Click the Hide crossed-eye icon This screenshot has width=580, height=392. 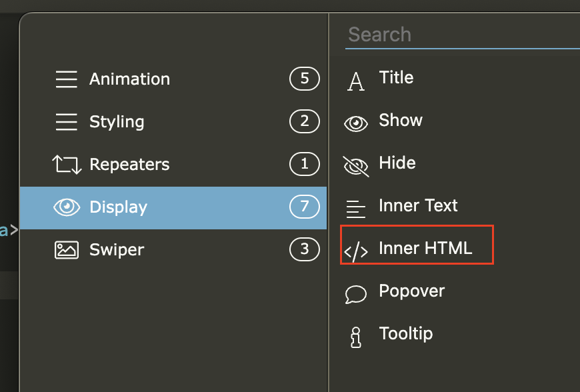point(356,166)
